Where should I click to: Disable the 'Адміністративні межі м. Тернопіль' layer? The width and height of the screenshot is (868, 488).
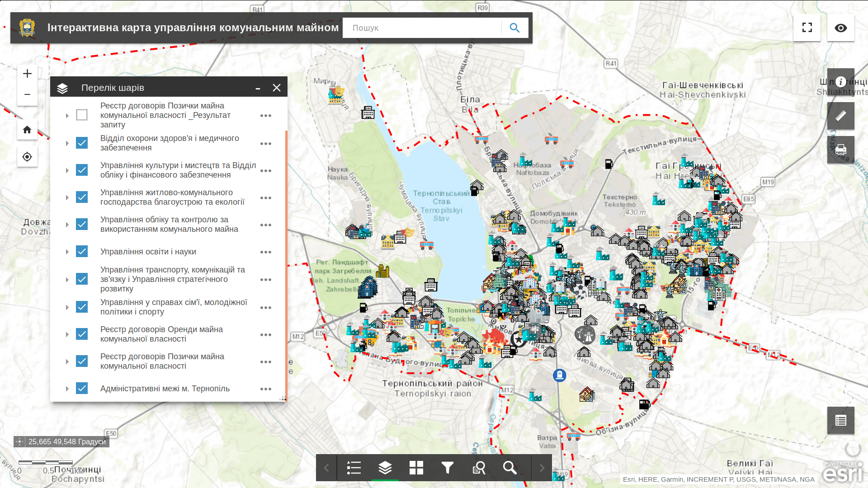(82, 388)
